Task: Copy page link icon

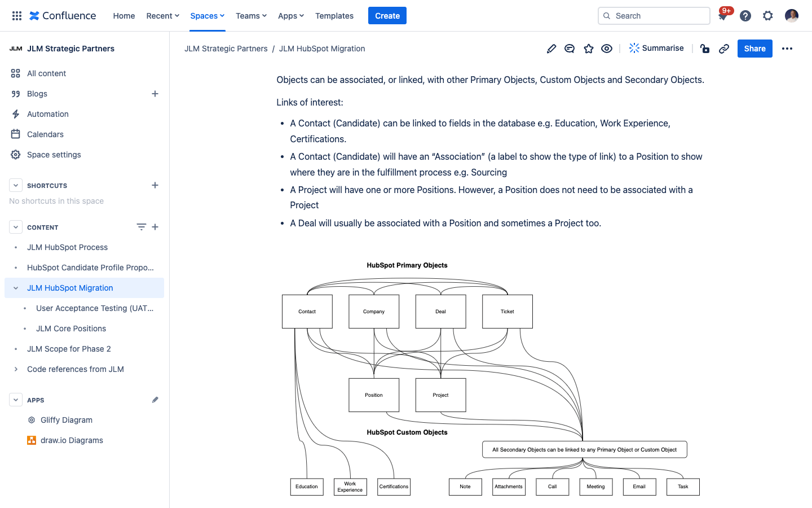Action: coord(724,49)
